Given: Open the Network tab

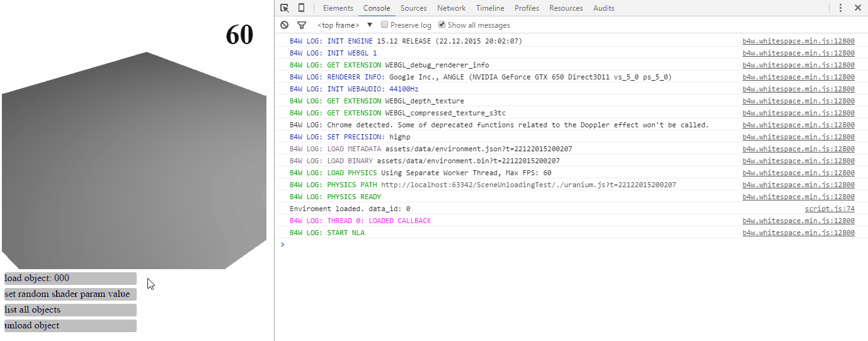Looking at the screenshot, I should [x=451, y=8].
